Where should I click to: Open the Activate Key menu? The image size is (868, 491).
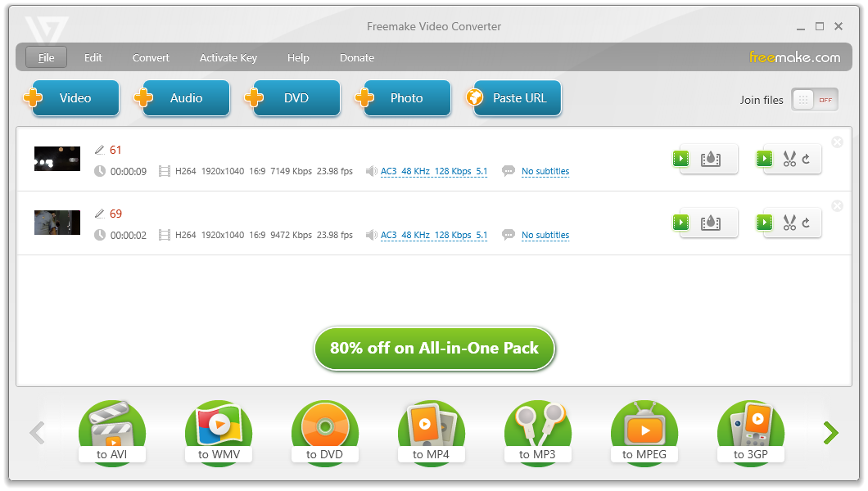click(x=228, y=57)
